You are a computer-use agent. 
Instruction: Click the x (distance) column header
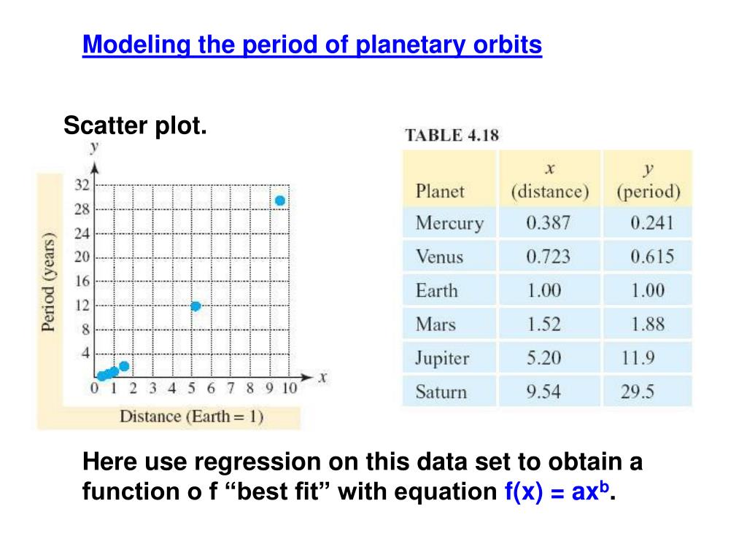[550, 180]
